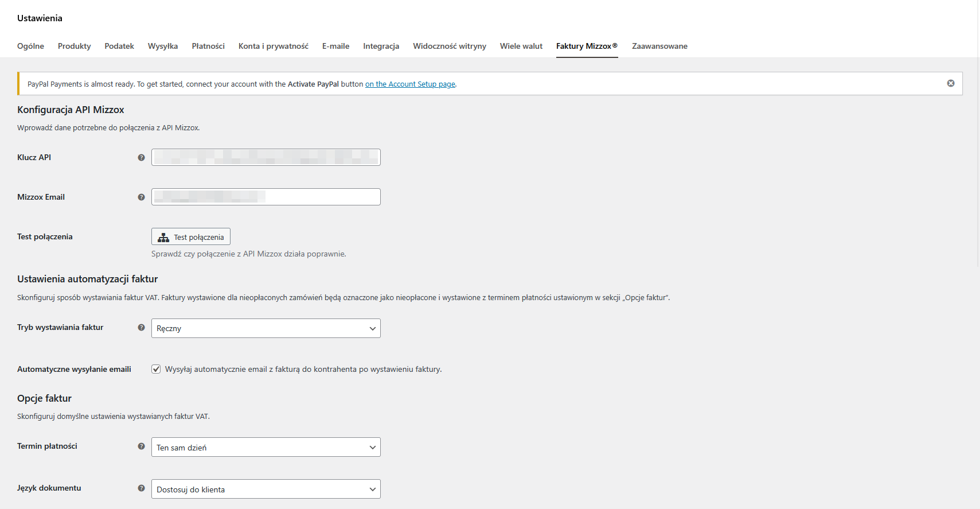The image size is (980, 509).
Task: Click the "Opcje faktur" heading
Action: pyautogui.click(x=44, y=398)
